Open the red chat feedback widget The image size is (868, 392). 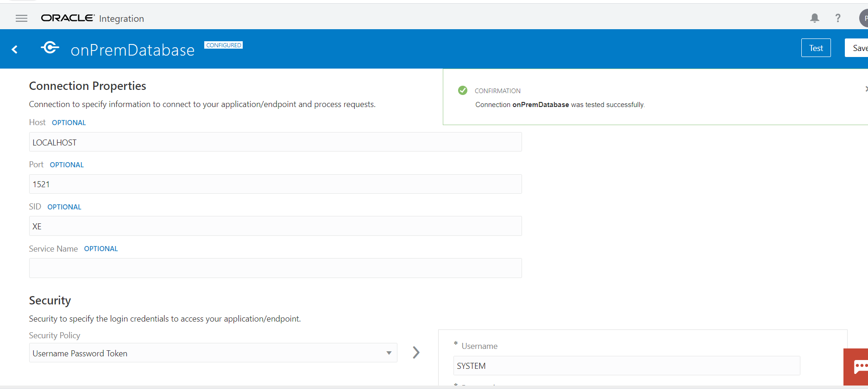pyautogui.click(x=856, y=367)
